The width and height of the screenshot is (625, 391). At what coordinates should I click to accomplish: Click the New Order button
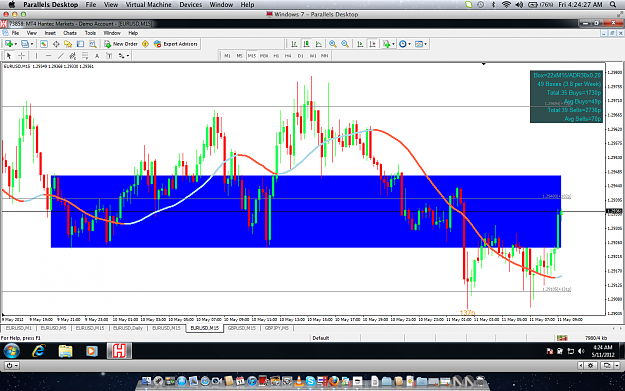[x=121, y=44]
